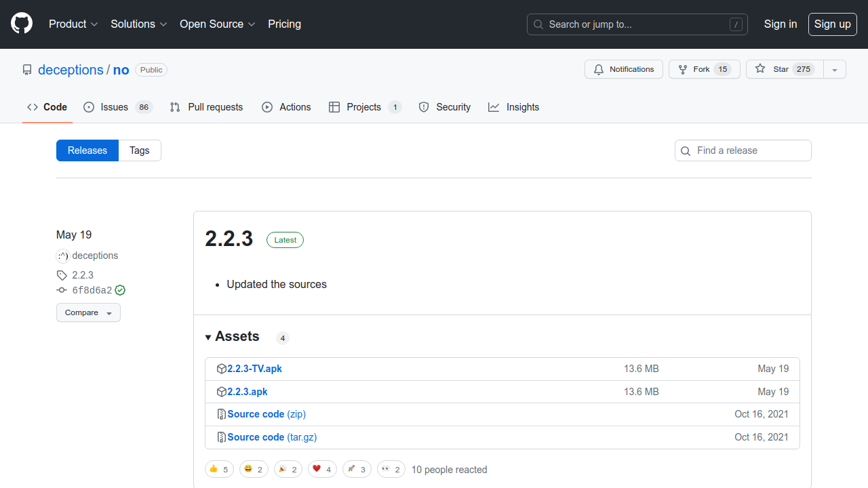Click the package icon beside 2.2.3.apk
This screenshot has width=868, height=488.
point(222,392)
